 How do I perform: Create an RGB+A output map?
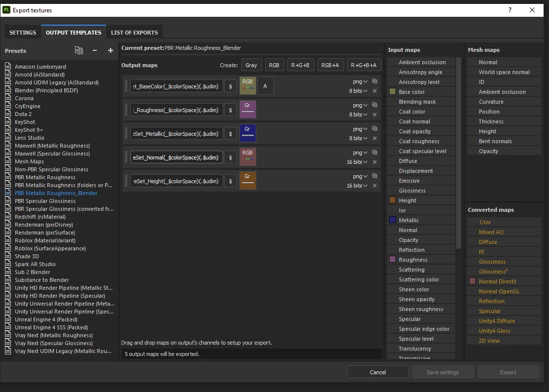[x=330, y=65]
